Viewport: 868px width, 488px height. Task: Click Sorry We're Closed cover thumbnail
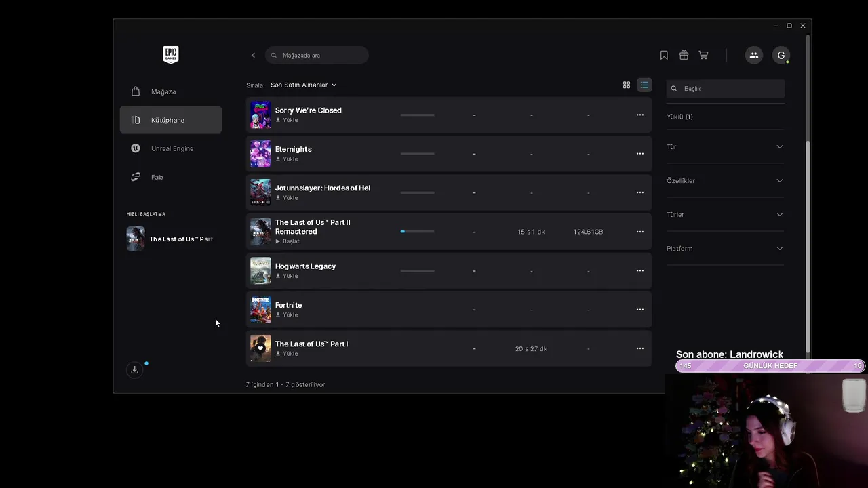[x=260, y=115]
